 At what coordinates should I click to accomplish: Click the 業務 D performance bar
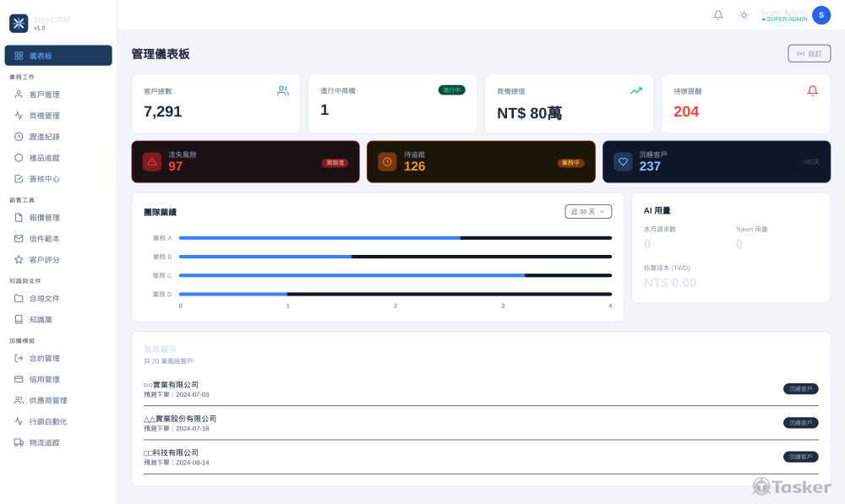click(395, 294)
